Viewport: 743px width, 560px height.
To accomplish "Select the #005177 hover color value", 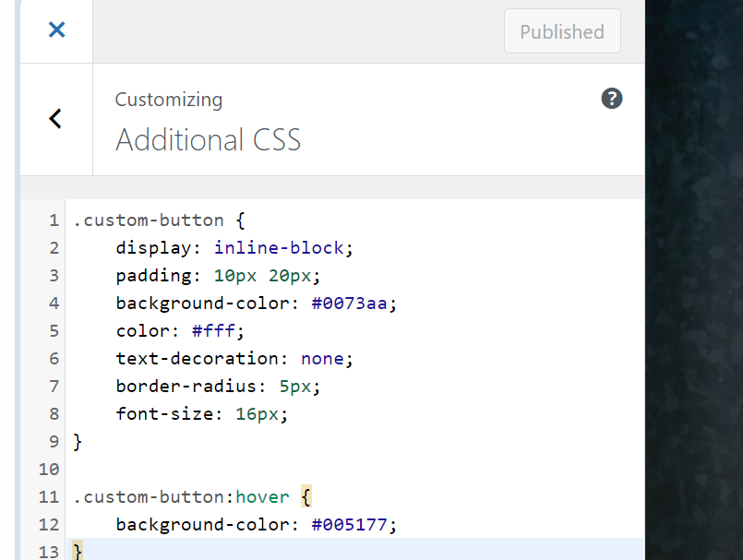I will click(x=354, y=525).
